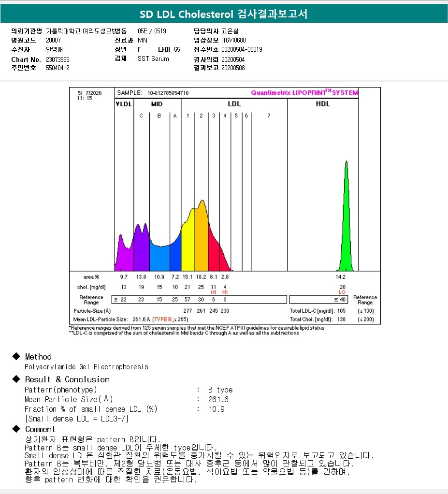The width and height of the screenshot is (448, 494).
Task: Click the "Comment" section heading
Action: [x=40, y=429]
